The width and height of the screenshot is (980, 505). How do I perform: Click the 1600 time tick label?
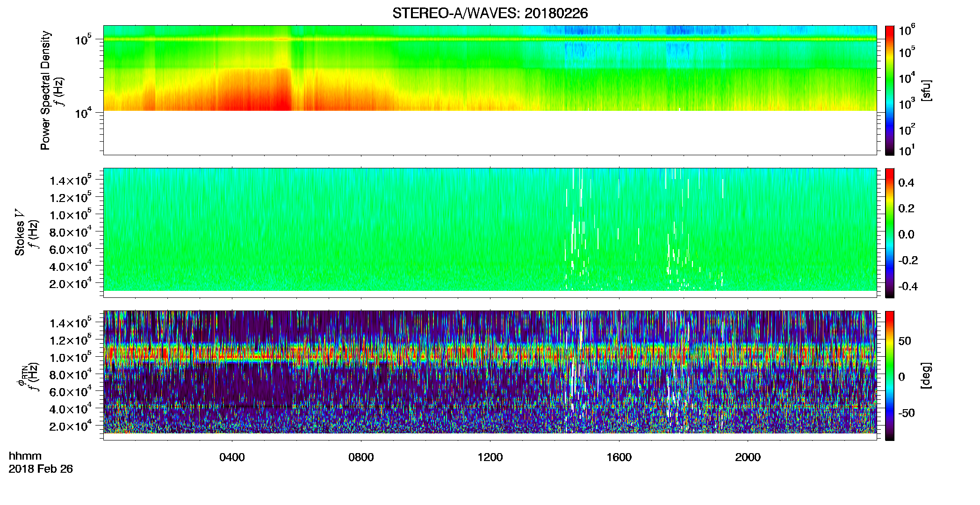(x=619, y=457)
